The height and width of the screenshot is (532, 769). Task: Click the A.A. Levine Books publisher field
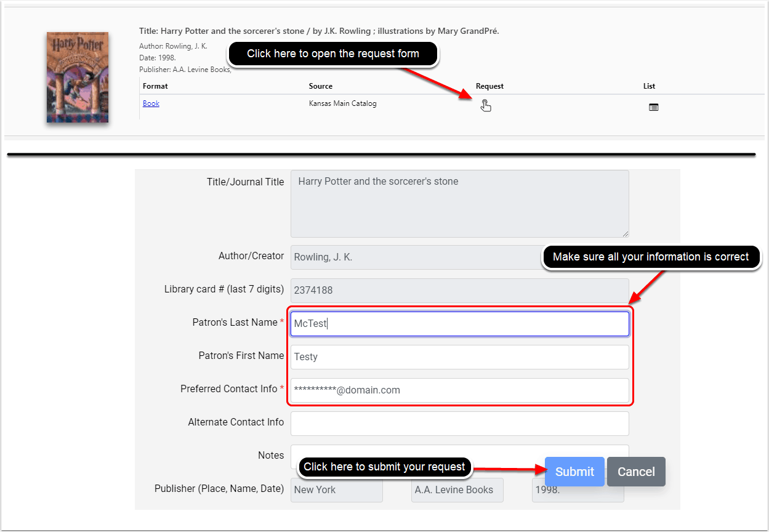(457, 490)
